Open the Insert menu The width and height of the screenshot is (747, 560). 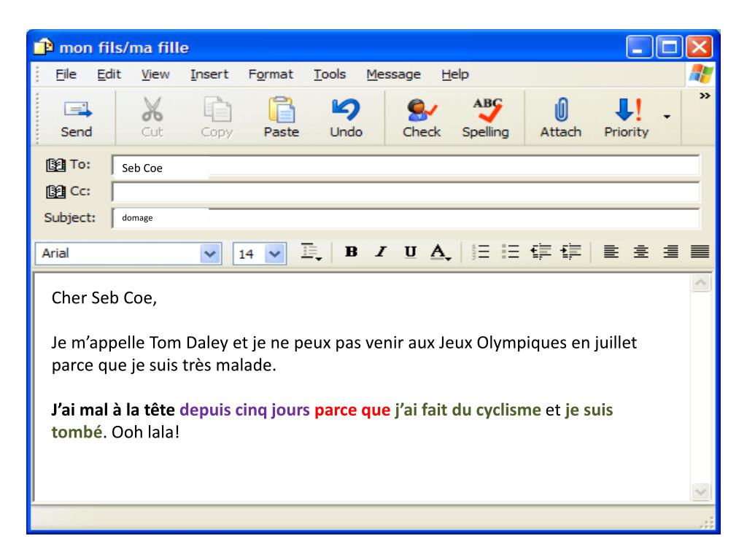[x=209, y=74]
